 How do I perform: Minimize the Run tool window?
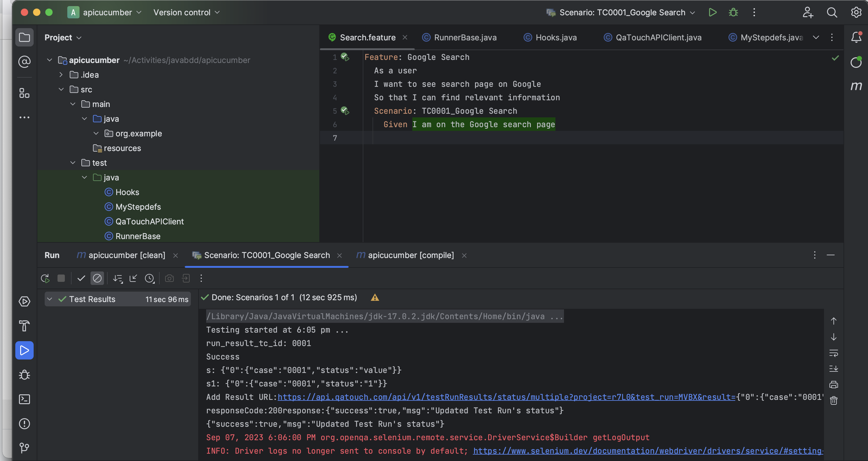pyautogui.click(x=831, y=255)
